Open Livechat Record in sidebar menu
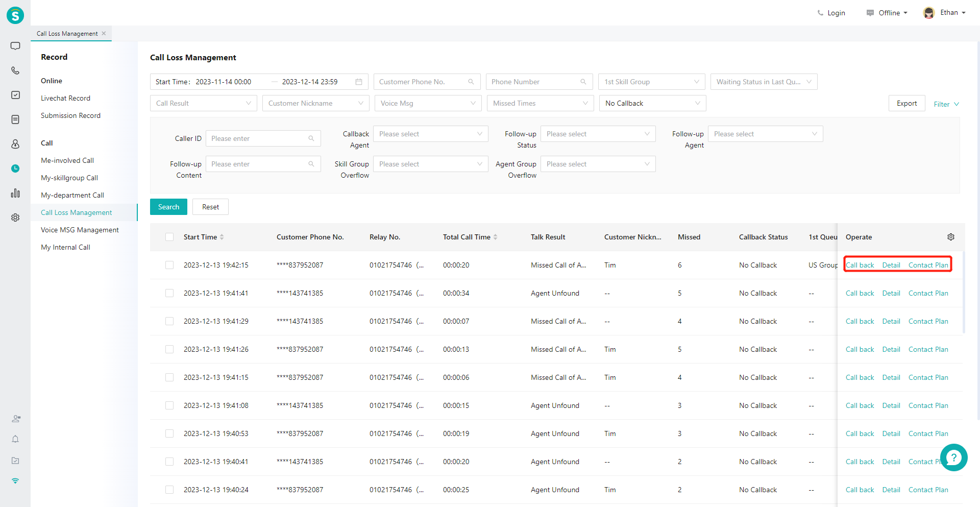Screen dimensions: 980x507 coord(65,98)
